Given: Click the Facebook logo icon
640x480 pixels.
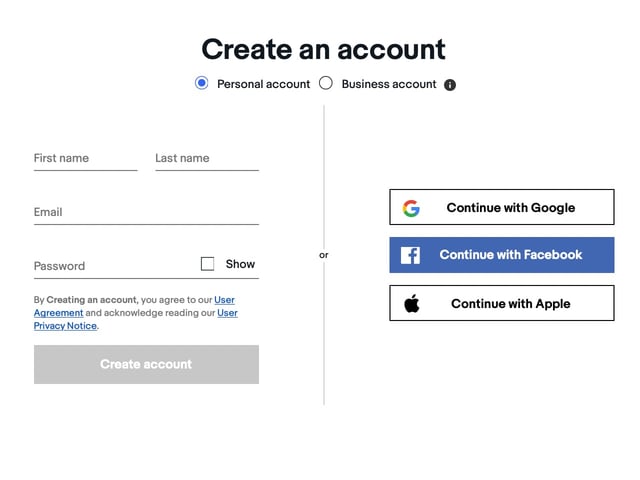Looking at the screenshot, I should tap(410, 255).
